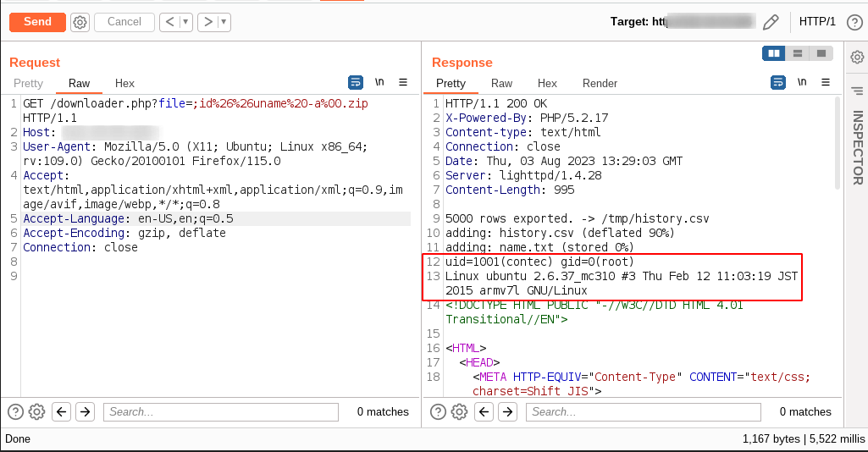Click the Content-Length: 995 line
This screenshot has width=868, height=452.
510,190
